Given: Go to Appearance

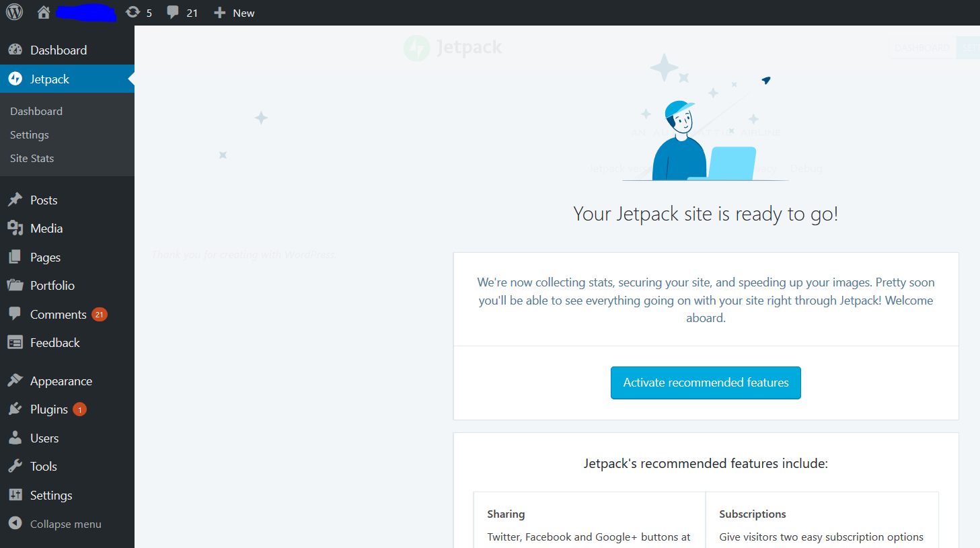Looking at the screenshot, I should pyautogui.click(x=61, y=381).
